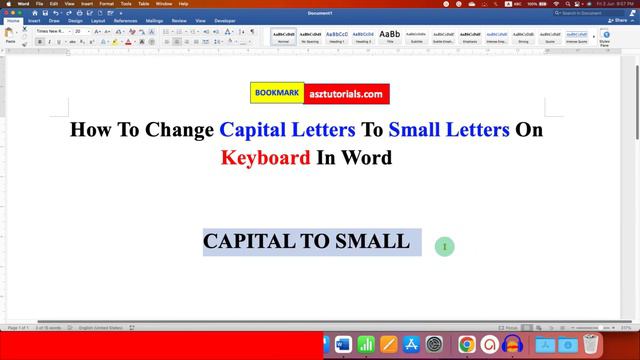This screenshot has width=640, height=360.
Task: Click the Decrease Indent icon
Action: [x=206, y=31]
